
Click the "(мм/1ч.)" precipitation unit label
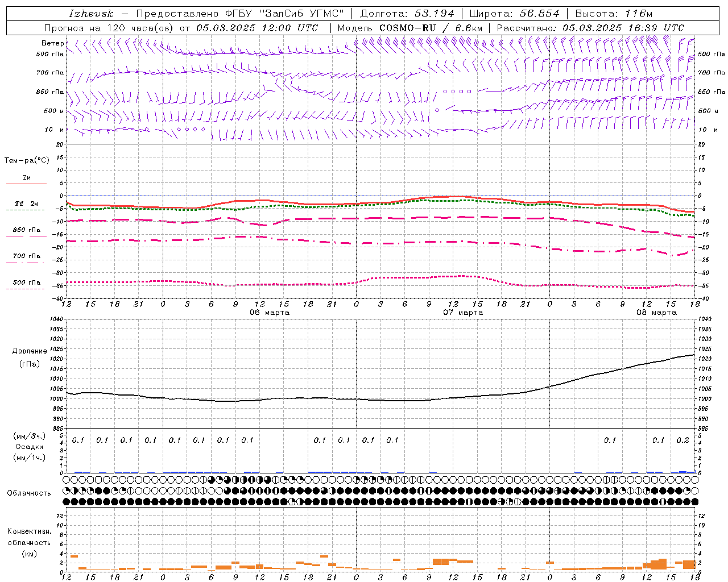click(30, 457)
